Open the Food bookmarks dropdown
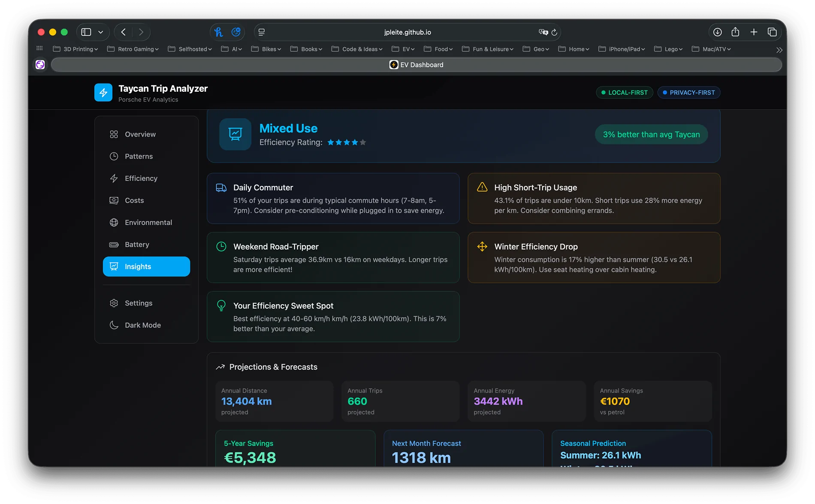 coord(438,49)
